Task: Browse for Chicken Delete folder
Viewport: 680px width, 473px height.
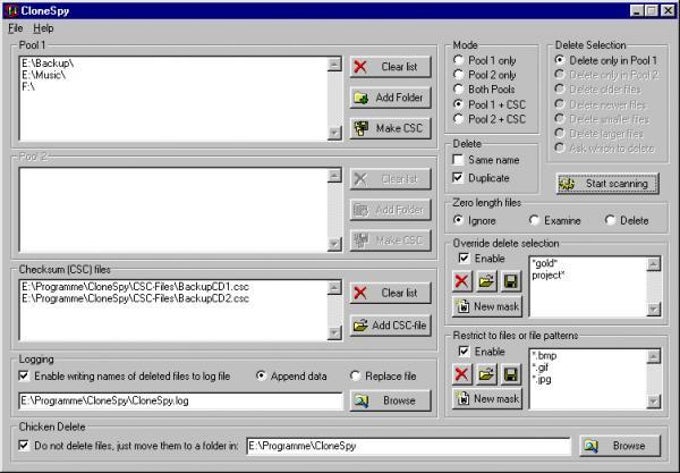Action: (620, 446)
